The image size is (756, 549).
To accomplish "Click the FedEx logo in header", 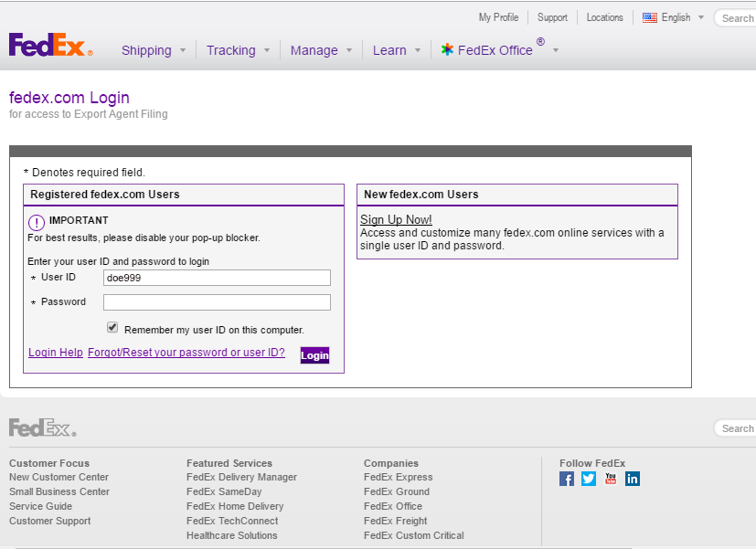I will [x=50, y=45].
